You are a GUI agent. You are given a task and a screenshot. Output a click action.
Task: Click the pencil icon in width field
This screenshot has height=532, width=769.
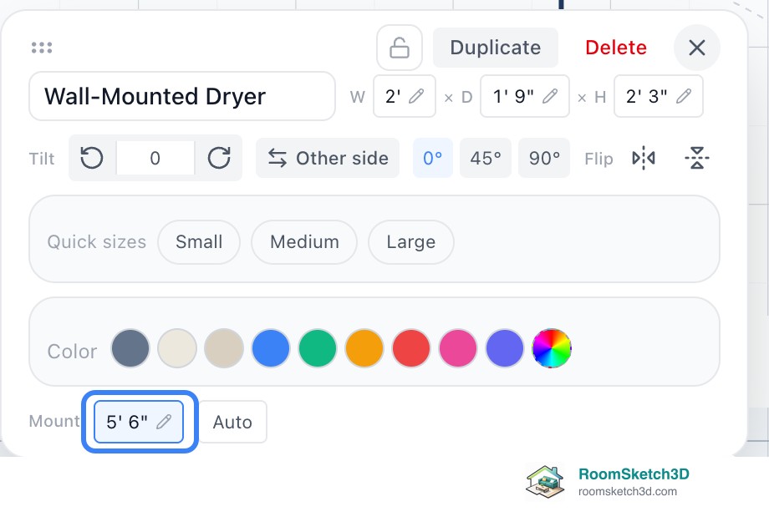coord(416,96)
